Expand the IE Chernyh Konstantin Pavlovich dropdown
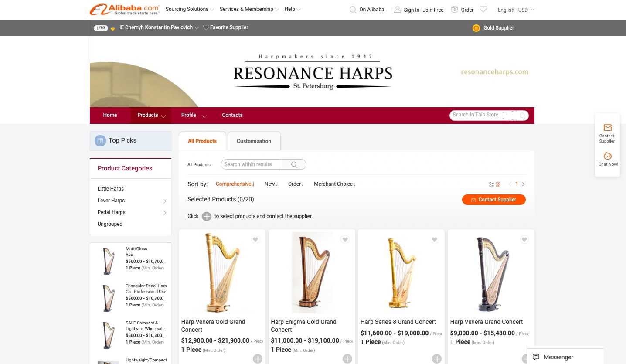The width and height of the screenshot is (626, 364). 197,28
